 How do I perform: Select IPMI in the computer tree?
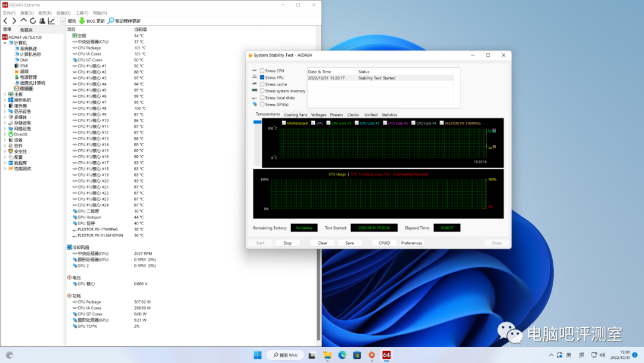[24, 66]
